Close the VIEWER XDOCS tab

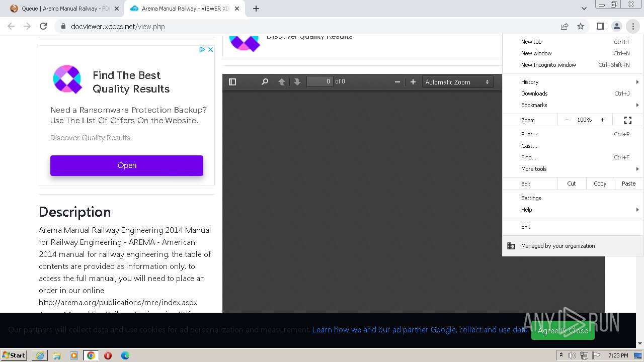click(237, 9)
